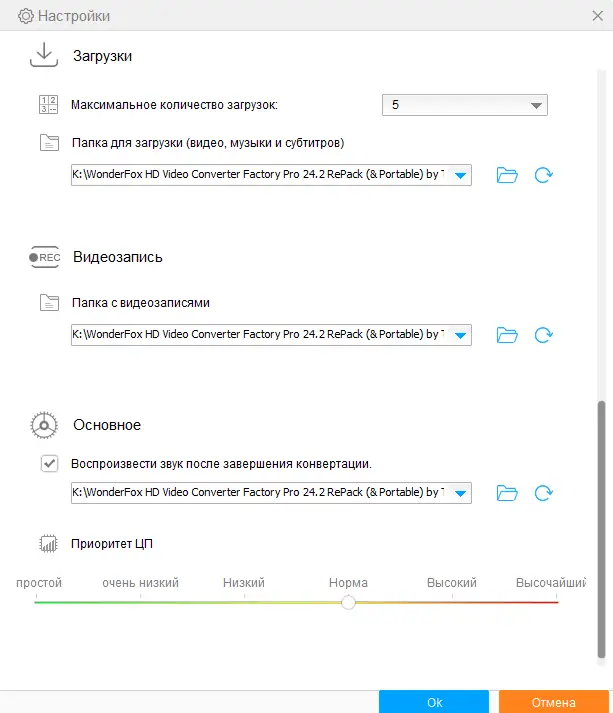Close the Настройки settings window
This screenshot has width=613, height=713.
pos(596,16)
